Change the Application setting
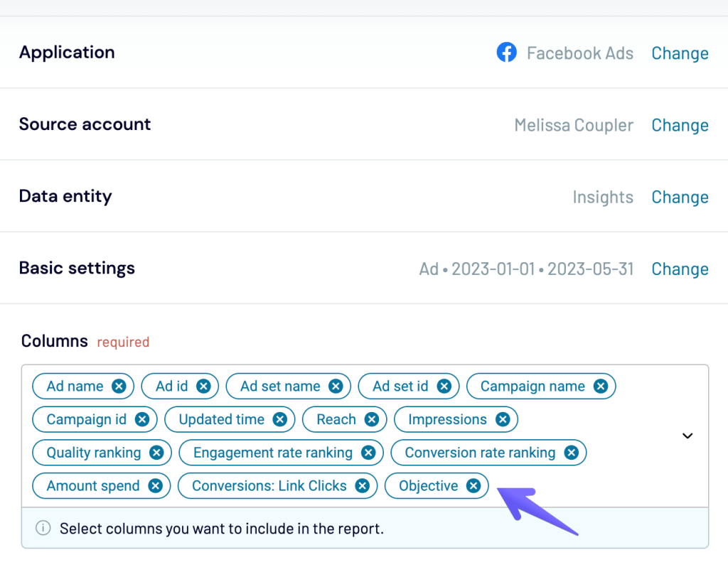 [680, 53]
